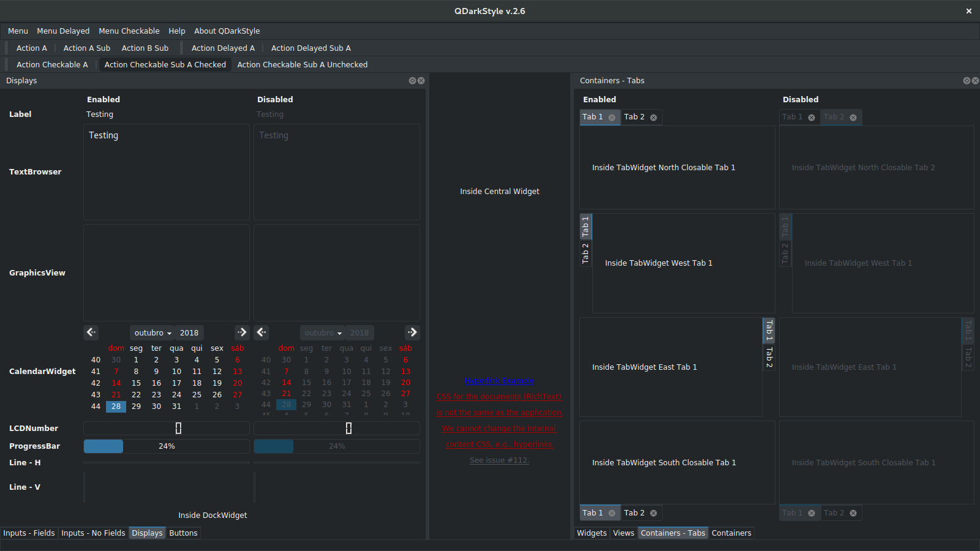
Task: Click enabled progress bar showing 24%
Action: (x=167, y=446)
